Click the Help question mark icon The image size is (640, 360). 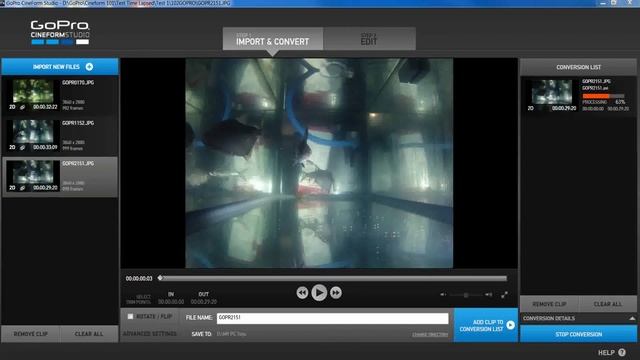[622, 352]
